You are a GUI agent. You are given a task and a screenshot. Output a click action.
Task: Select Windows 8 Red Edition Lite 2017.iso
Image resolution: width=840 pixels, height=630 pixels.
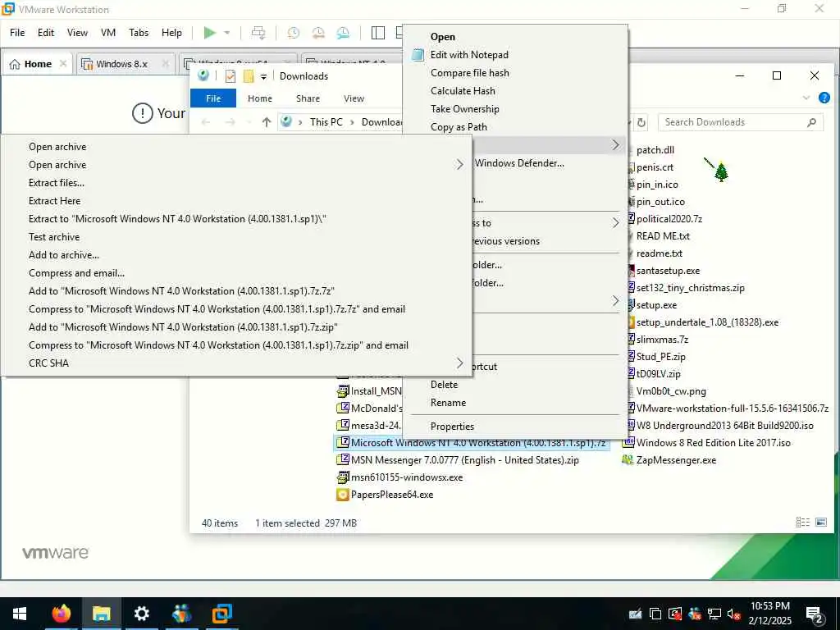pyautogui.click(x=713, y=442)
